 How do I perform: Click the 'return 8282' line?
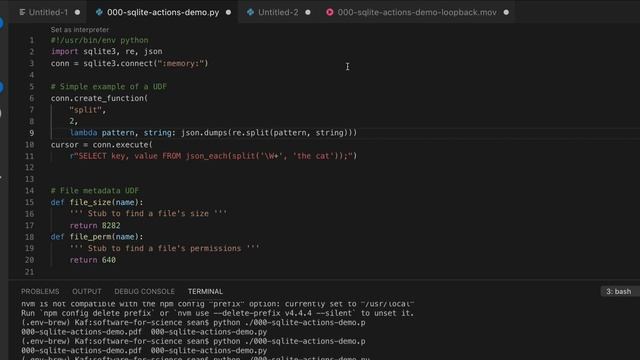tap(95, 225)
